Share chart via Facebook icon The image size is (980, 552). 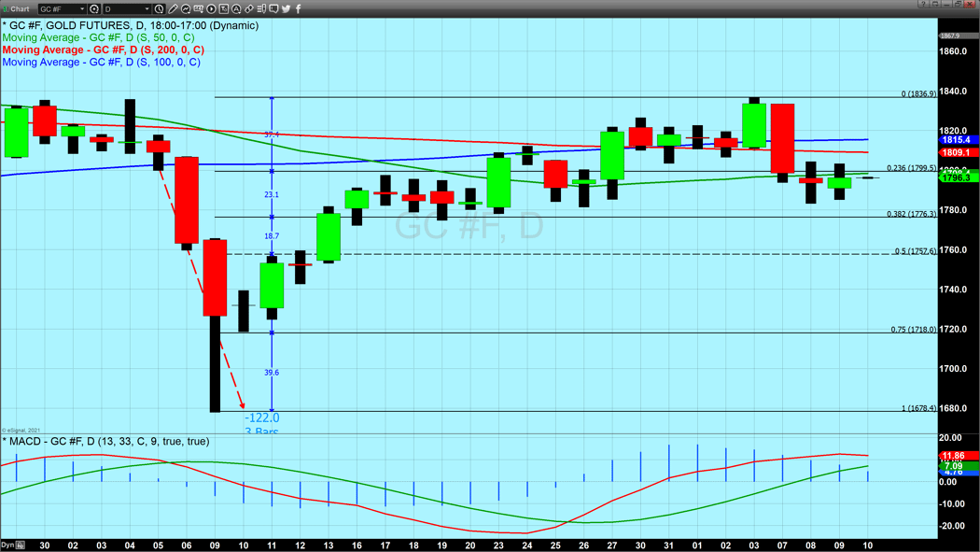tap(298, 8)
